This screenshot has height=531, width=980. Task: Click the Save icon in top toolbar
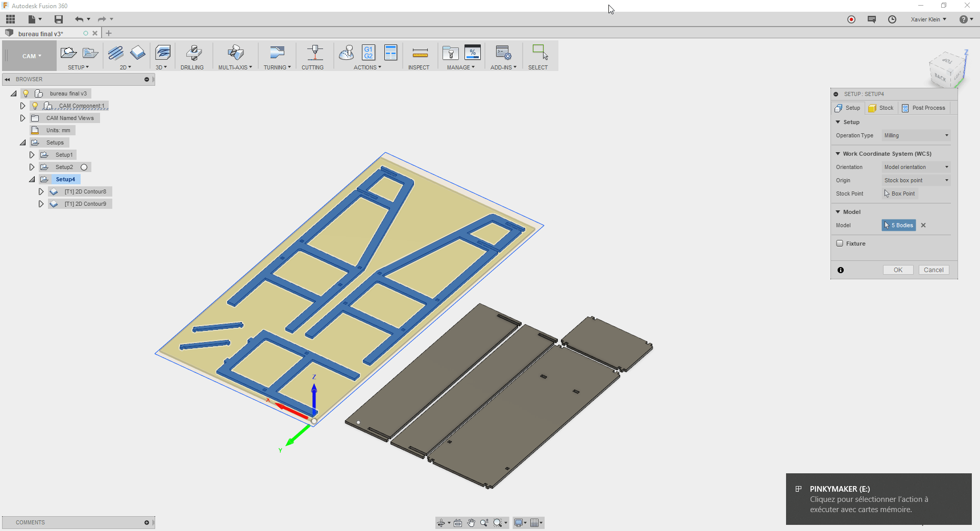pyautogui.click(x=59, y=19)
